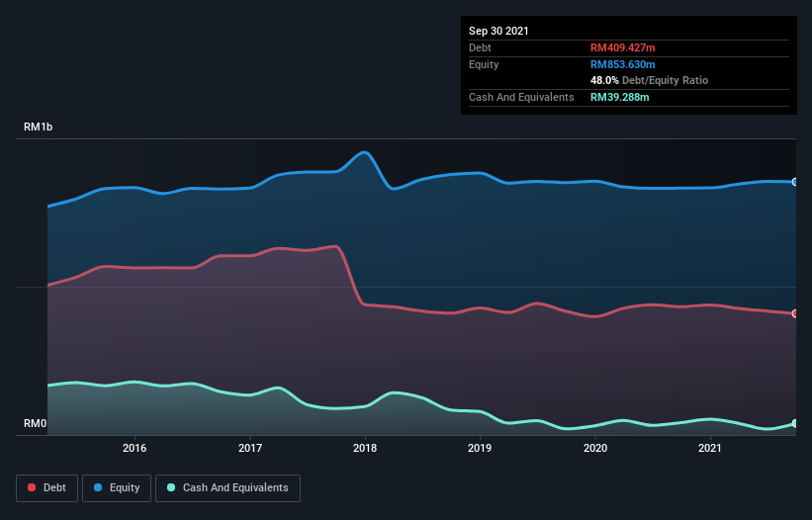This screenshot has width=812, height=520.
Task: Toggle the Equity series in legend
Action: pyautogui.click(x=117, y=488)
